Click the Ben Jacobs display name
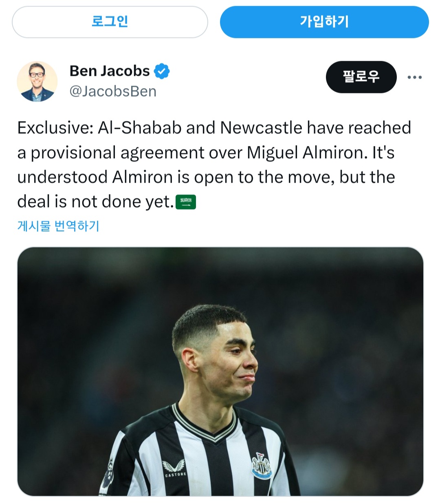Viewport: 440px width, 504px height. 110,71
